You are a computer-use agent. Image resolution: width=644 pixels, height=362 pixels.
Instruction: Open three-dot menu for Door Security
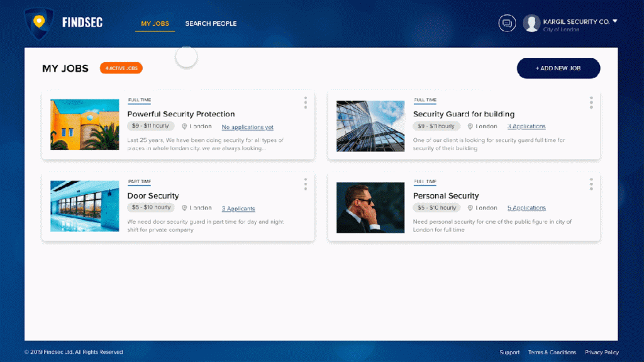306,184
